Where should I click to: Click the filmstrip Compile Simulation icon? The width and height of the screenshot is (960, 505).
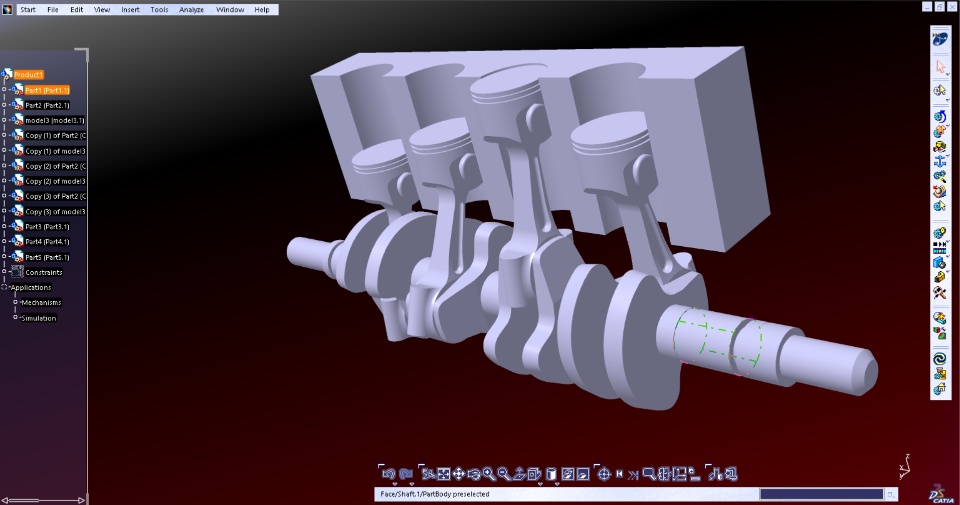coord(940,247)
